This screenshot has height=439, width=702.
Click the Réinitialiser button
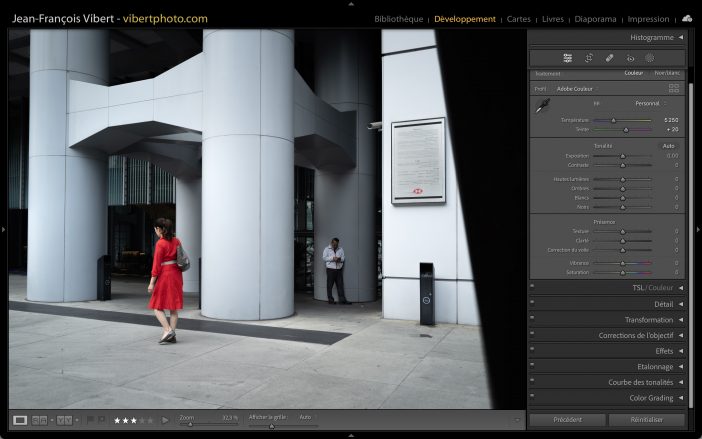pyautogui.click(x=646, y=420)
